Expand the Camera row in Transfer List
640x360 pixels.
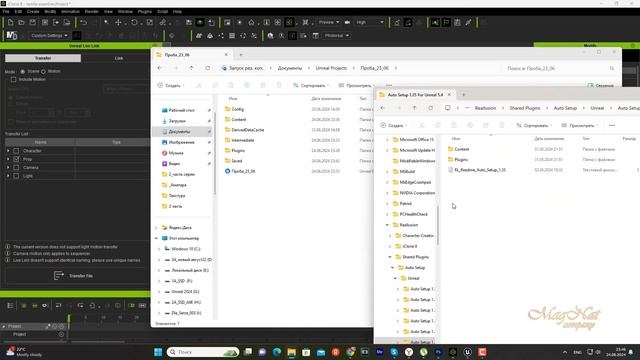point(8,167)
